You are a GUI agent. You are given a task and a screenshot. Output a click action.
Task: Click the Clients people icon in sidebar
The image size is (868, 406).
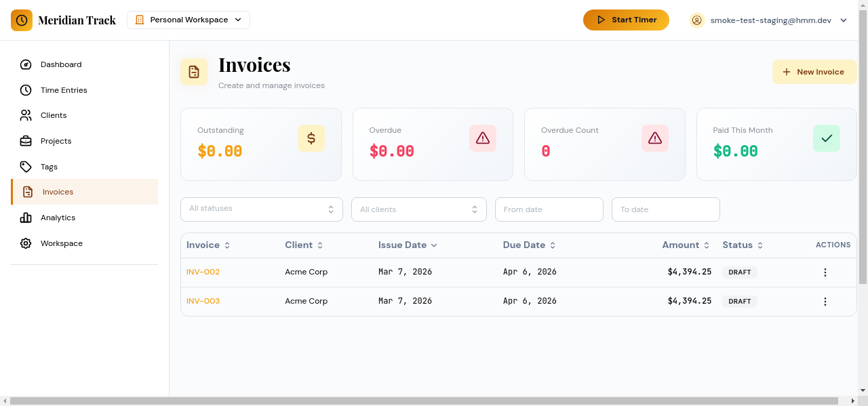pos(26,115)
